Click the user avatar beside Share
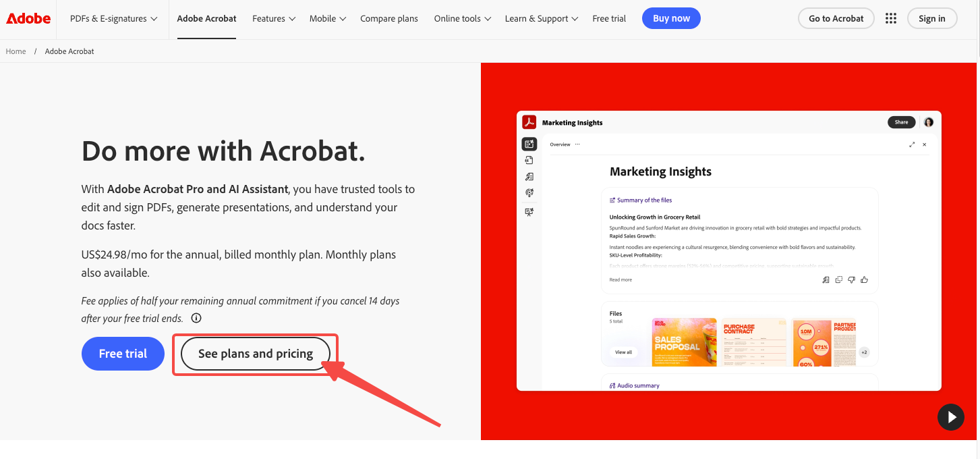The image size is (980, 459). (929, 122)
